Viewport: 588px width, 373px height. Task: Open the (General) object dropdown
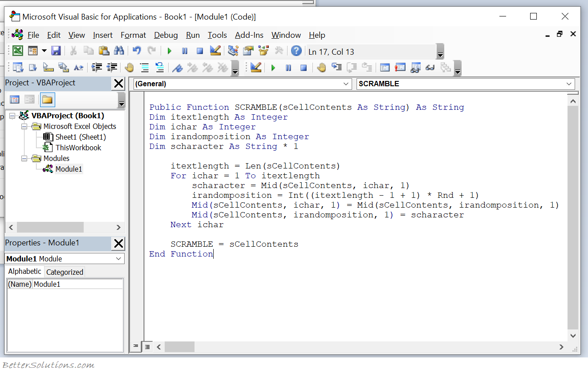click(347, 84)
